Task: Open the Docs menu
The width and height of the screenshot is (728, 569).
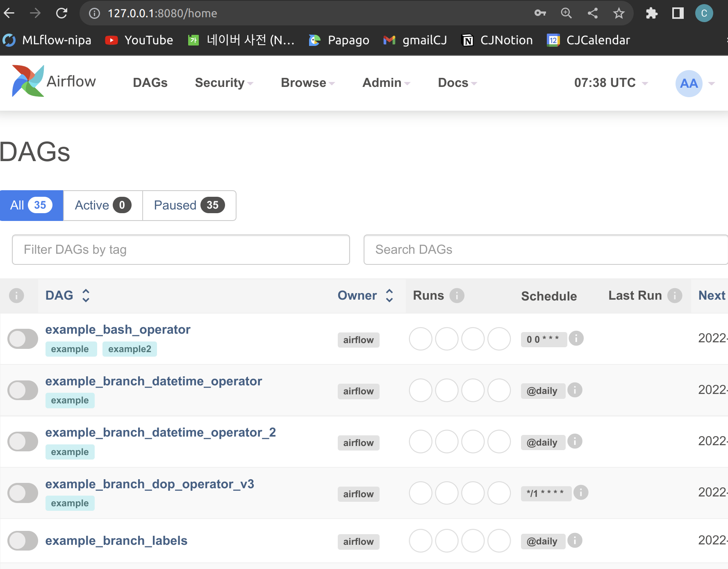Action: tap(457, 83)
